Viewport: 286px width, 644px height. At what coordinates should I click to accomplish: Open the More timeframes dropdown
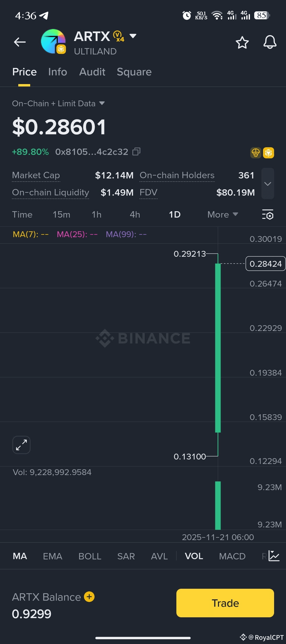223,214
